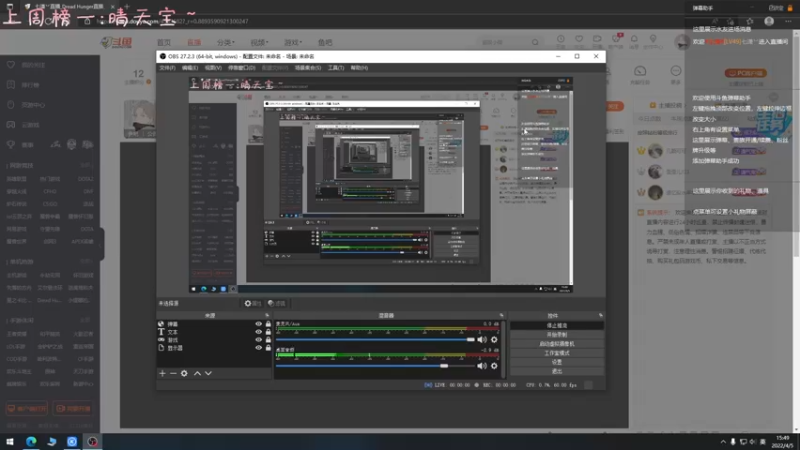Viewport: 800px width, 450px height.
Task: Open the 文件(F) menu in OBS
Action: coord(167,68)
